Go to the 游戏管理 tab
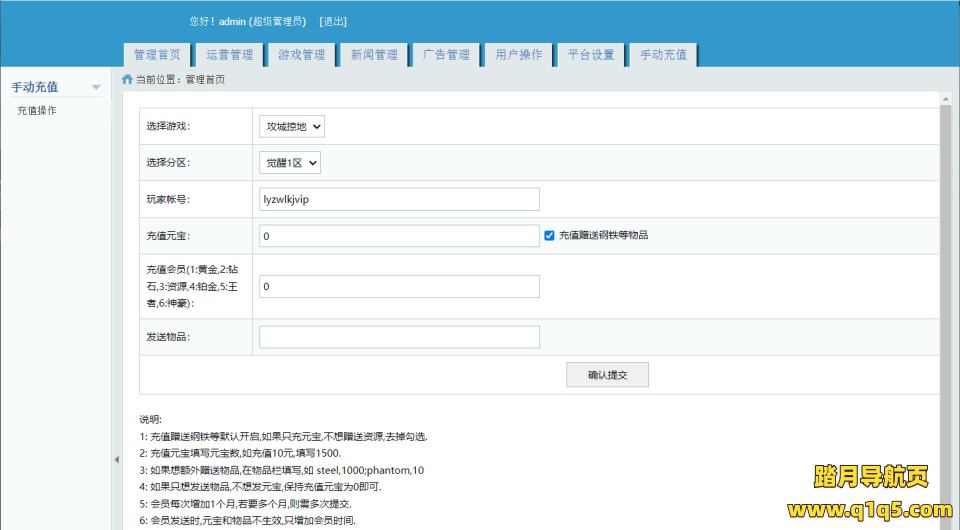 [x=301, y=55]
